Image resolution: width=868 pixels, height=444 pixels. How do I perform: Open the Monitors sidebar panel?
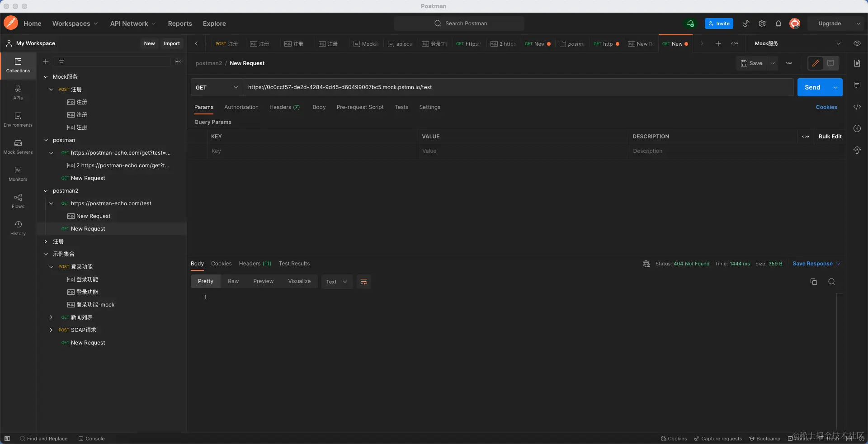coord(18,174)
